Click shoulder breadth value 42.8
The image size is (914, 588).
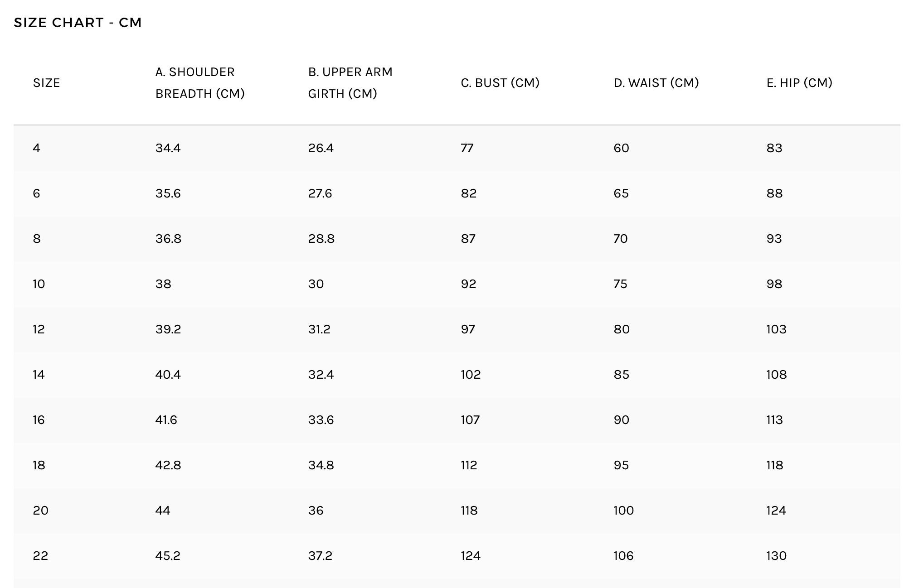coord(168,465)
